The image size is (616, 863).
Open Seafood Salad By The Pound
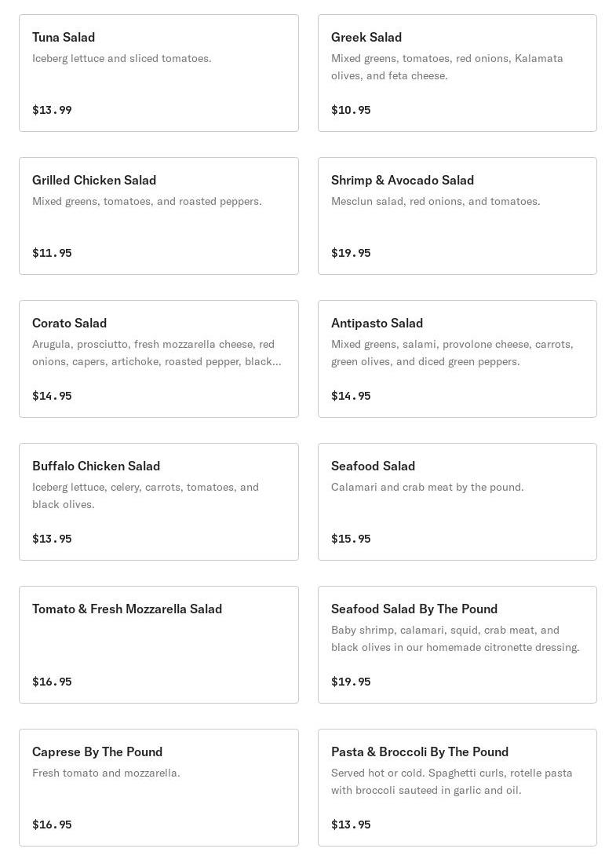[x=457, y=645]
